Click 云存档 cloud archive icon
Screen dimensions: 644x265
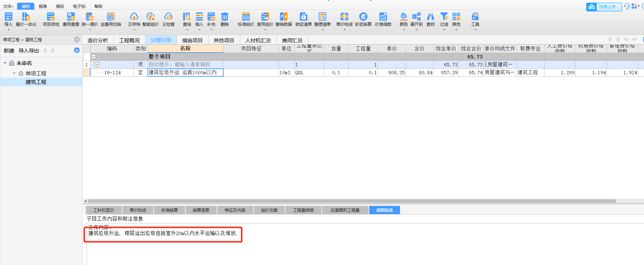[134, 16]
